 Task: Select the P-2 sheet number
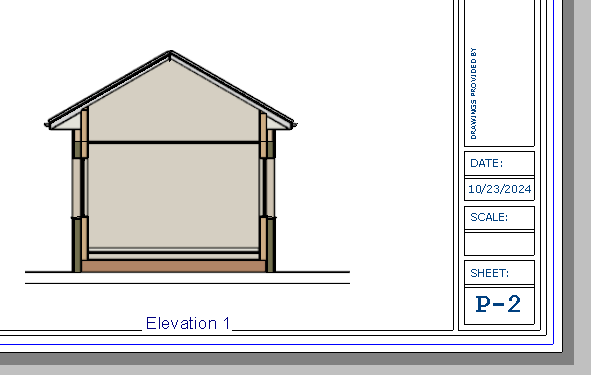499,304
